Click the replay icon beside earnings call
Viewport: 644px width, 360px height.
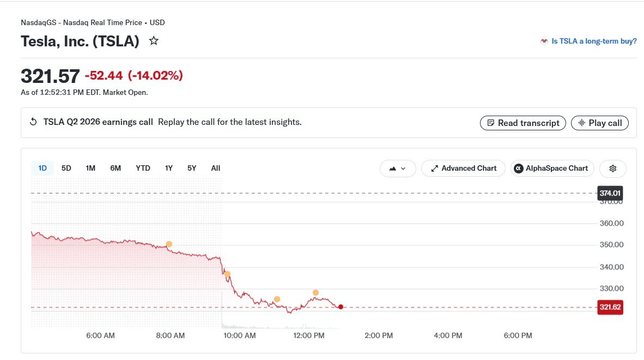tap(33, 122)
